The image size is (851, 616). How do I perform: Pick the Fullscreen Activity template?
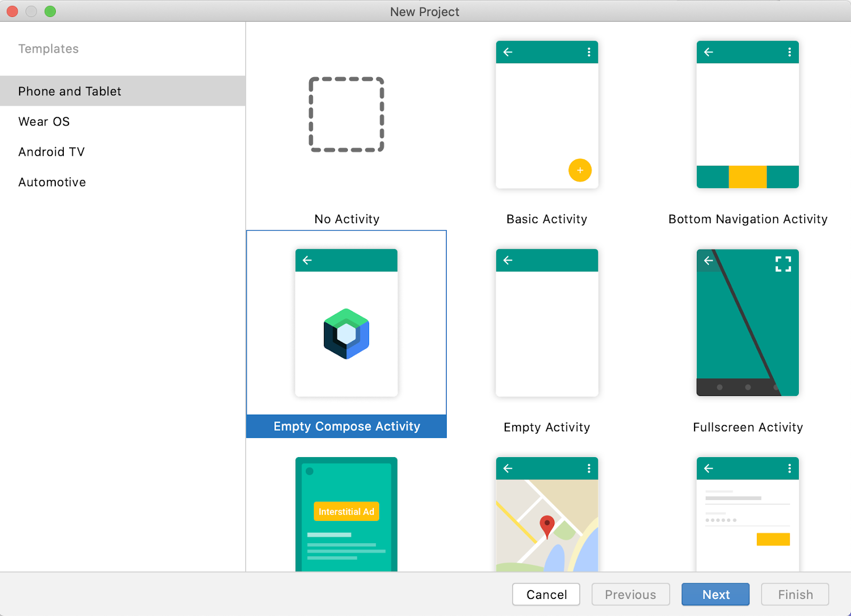coord(747,322)
